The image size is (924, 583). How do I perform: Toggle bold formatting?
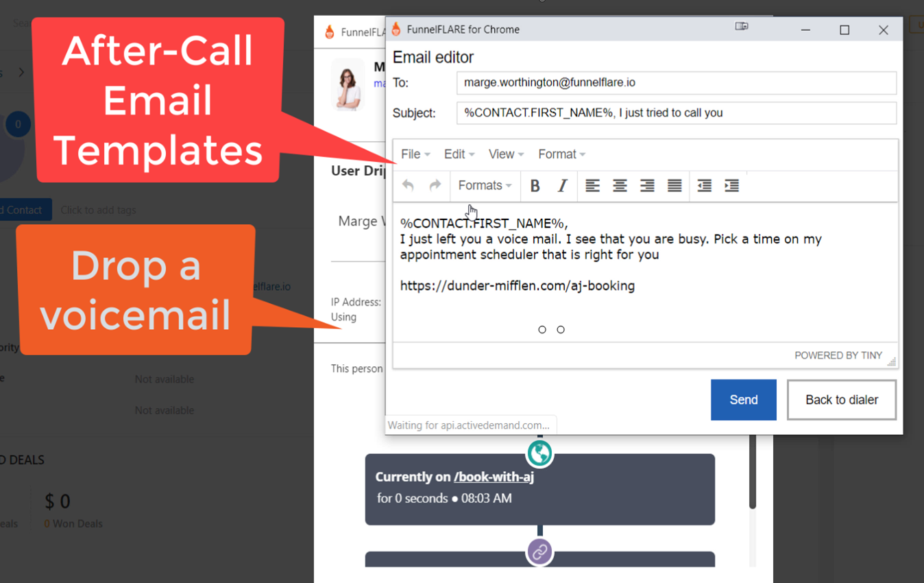click(535, 185)
